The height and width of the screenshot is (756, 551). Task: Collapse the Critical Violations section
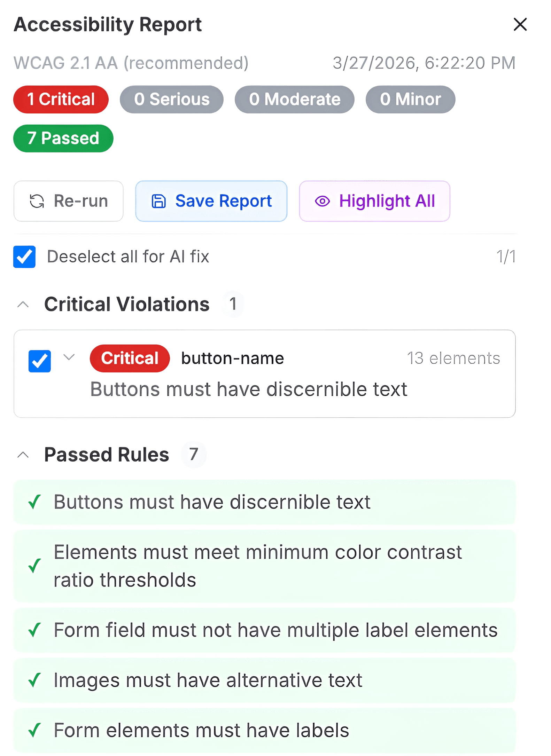[23, 304]
